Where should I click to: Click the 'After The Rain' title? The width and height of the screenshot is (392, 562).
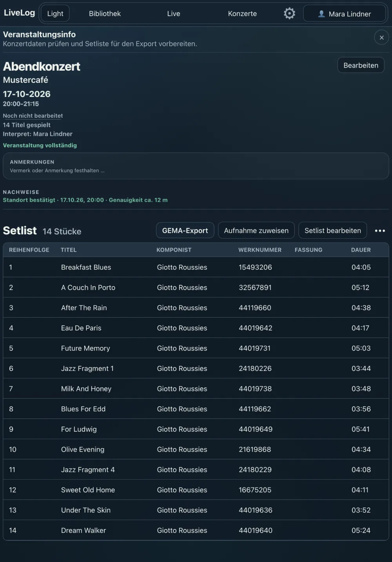[84, 308]
